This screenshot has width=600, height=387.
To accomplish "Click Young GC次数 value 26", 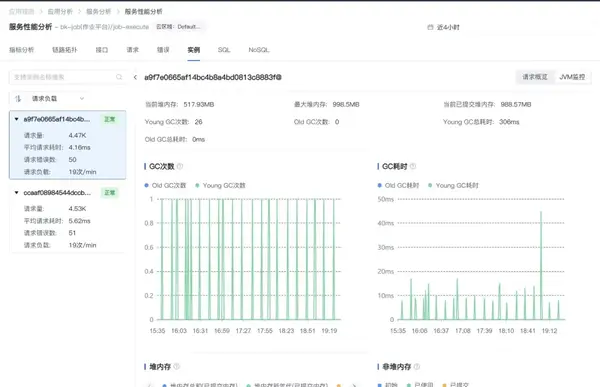I will tap(199, 122).
